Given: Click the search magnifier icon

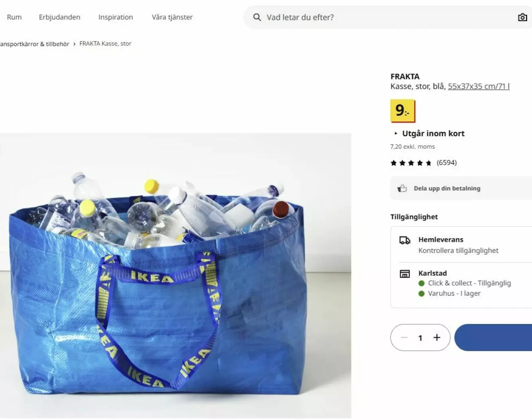Looking at the screenshot, I should tap(257, 17).
